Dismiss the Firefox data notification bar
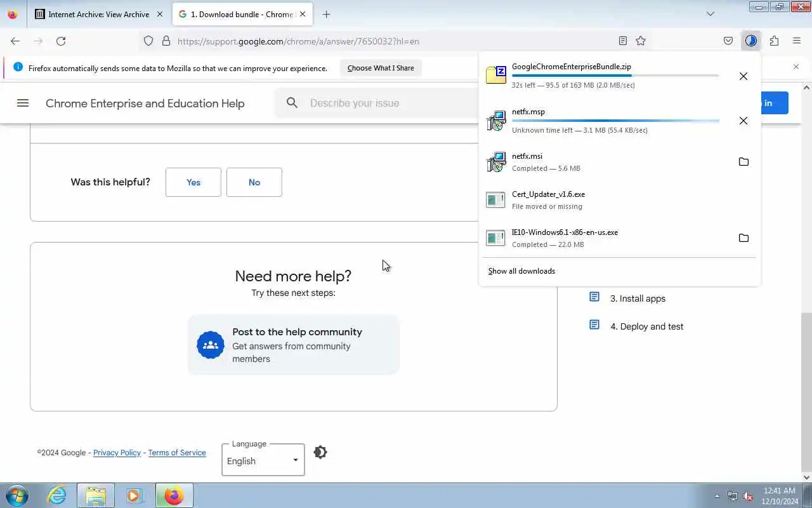Viewport: 812px width, 508px height. 796,67
